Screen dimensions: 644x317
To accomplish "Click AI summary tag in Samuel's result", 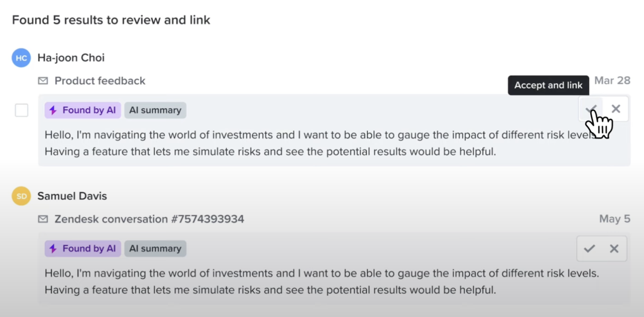I will coord(155,248).
